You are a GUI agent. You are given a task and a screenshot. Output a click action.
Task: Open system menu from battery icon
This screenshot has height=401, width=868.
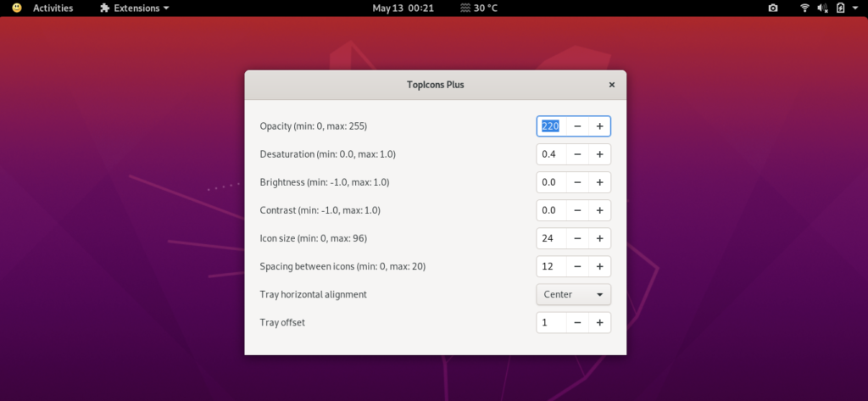click(x=840, y=8)
